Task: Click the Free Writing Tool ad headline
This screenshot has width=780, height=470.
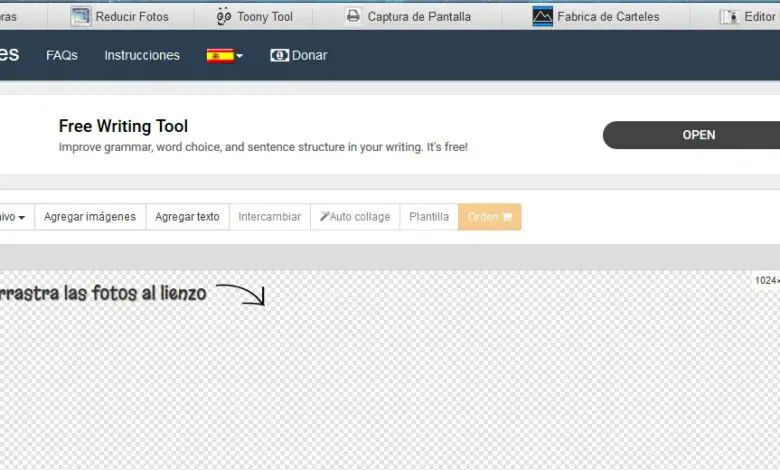Action: [123, 126]
